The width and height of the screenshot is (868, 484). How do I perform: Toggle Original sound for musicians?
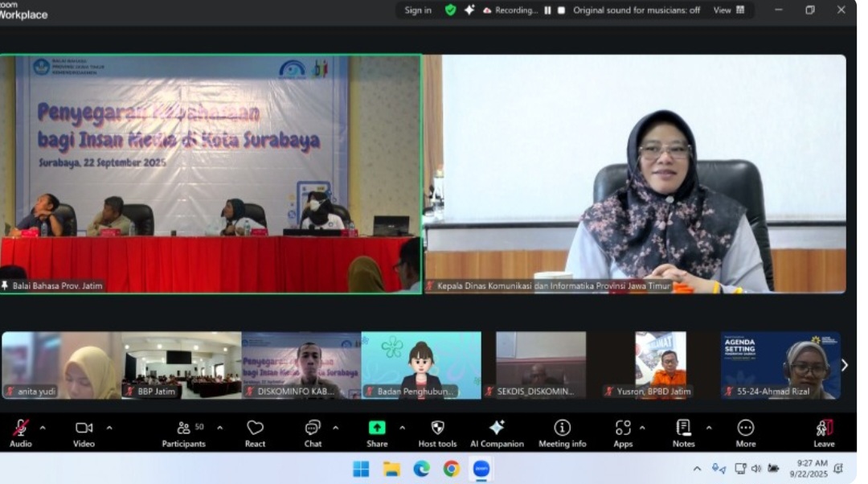637,10
